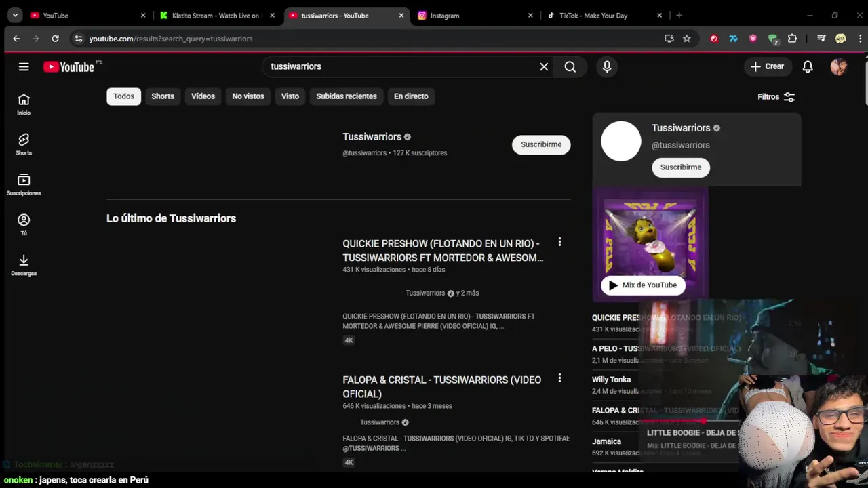Close the Klatito Stream tab
868x488 pixels.
272,15
